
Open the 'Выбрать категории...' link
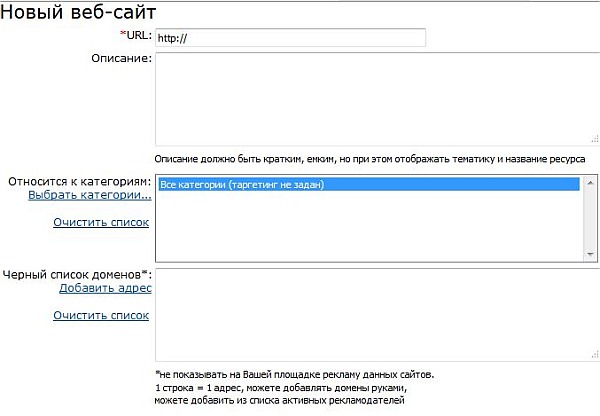pos(90,195)
